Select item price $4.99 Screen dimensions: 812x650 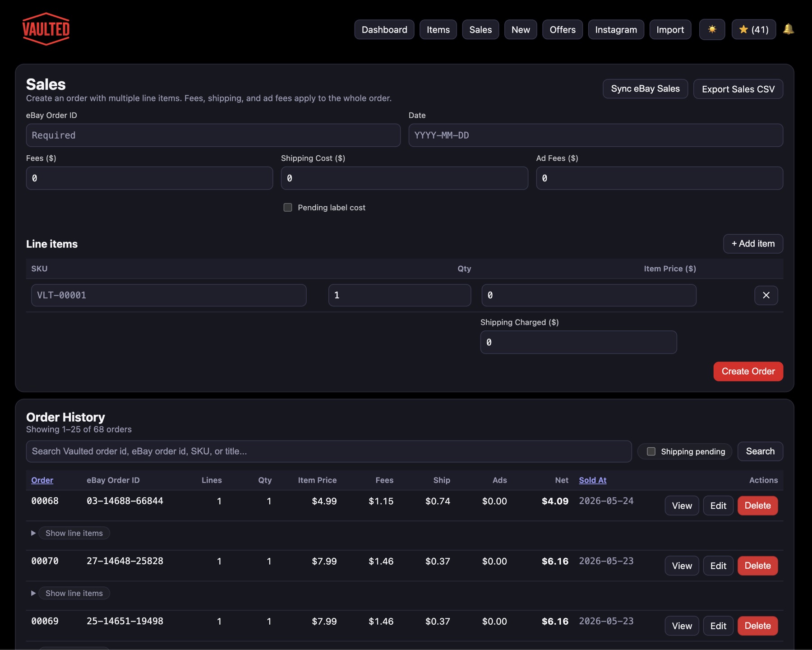[x=324, y=501]
